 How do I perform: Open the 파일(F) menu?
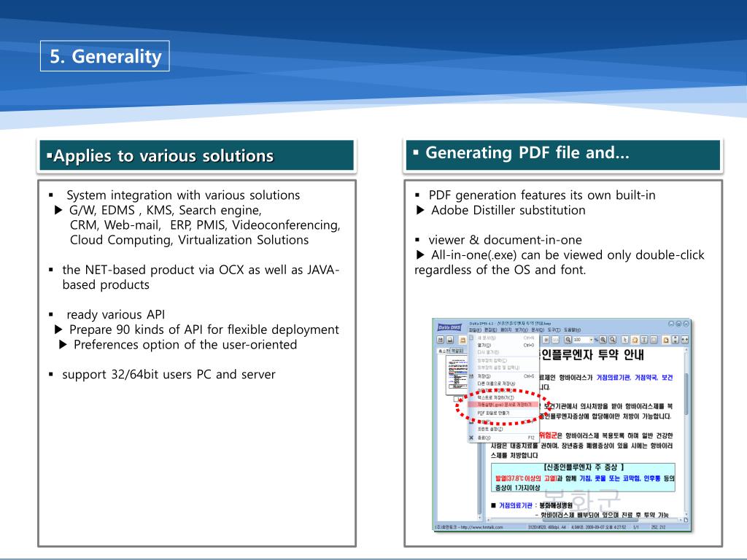coord(474,330)
